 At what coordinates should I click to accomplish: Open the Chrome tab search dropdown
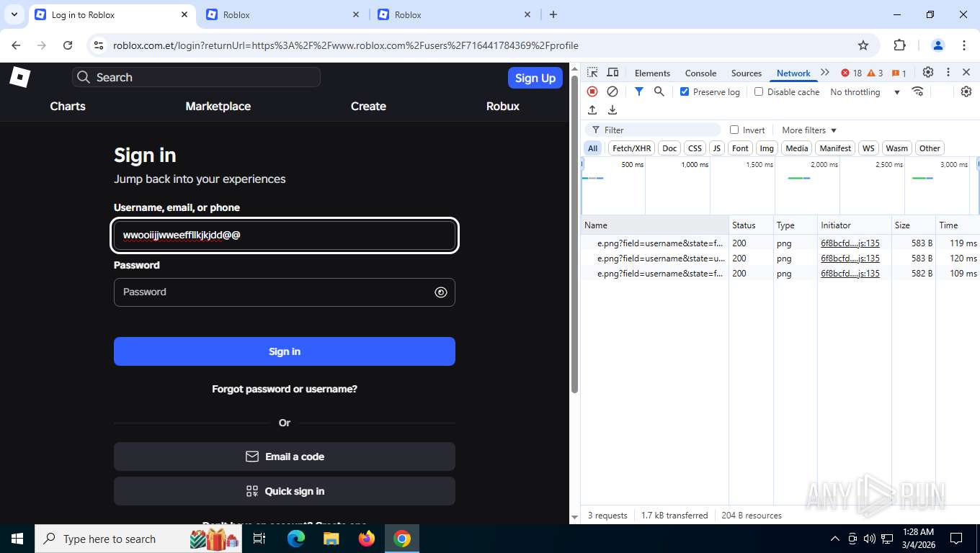pos(14,14)
